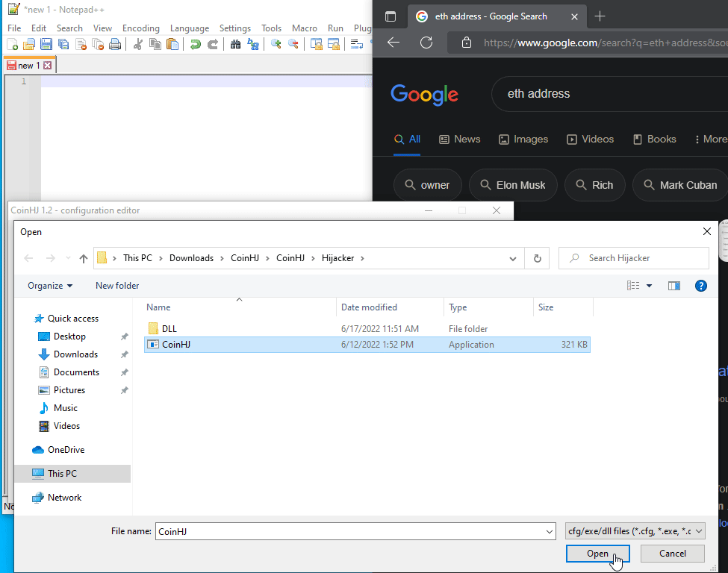Select the 'owner' search suggestion chip
Screen dimensions: 728x573
(x=428, y=185)
